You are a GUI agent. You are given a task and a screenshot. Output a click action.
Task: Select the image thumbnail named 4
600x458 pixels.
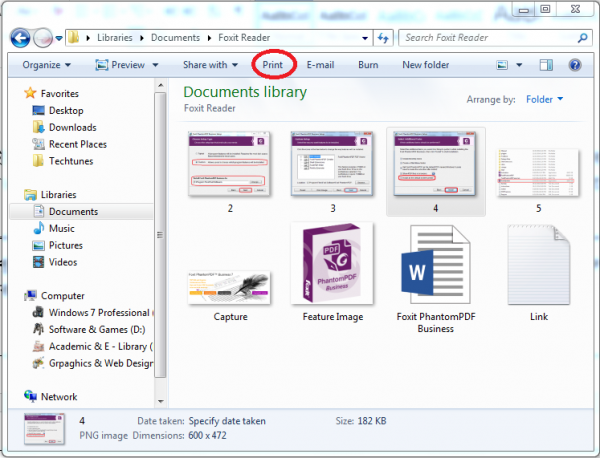[435, 172]
